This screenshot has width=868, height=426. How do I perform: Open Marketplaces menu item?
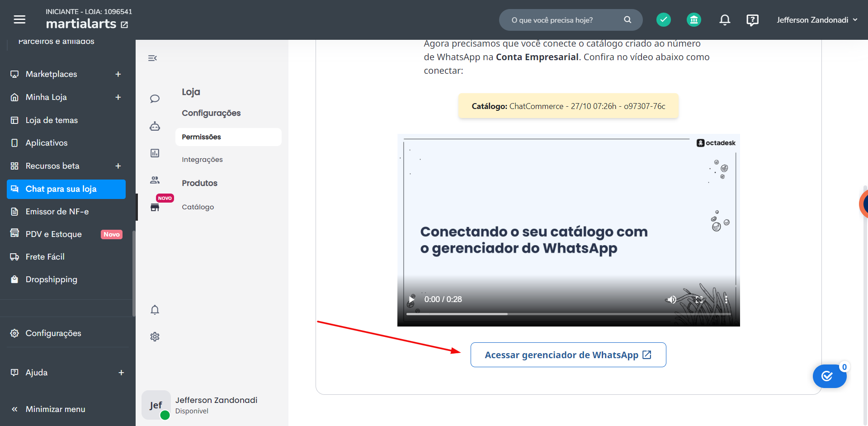pos(66,74)
